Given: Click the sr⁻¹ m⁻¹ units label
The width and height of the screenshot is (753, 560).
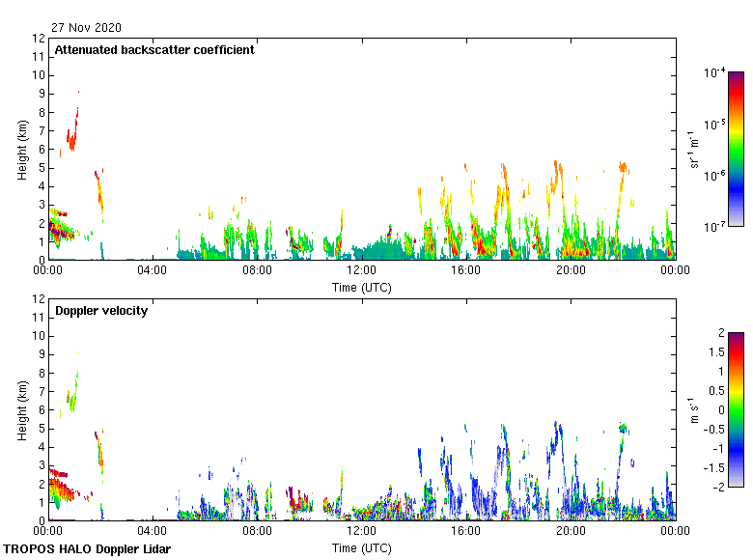Looking at the screenshot, I should (x=693, y=150).
